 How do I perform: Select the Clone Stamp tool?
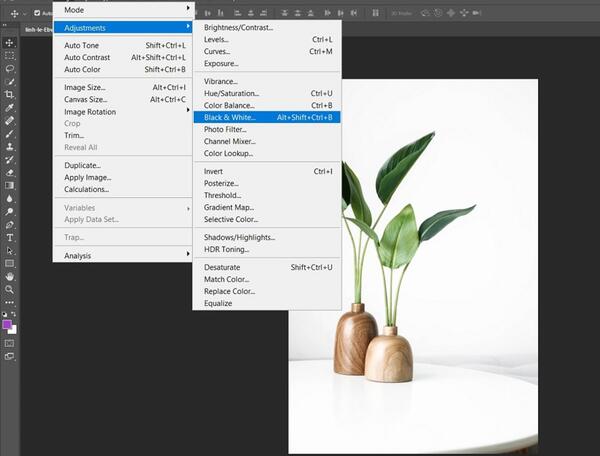point(10,147)
